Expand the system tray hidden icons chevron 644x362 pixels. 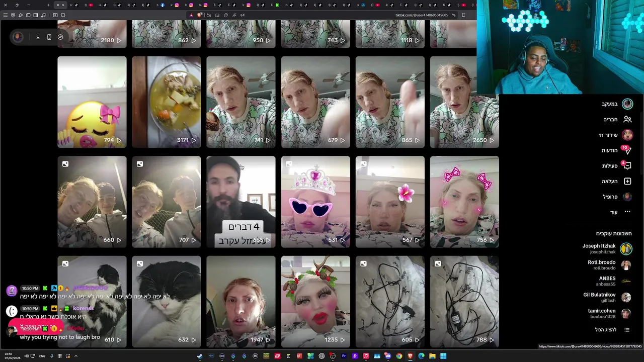[x=76, y=356]
